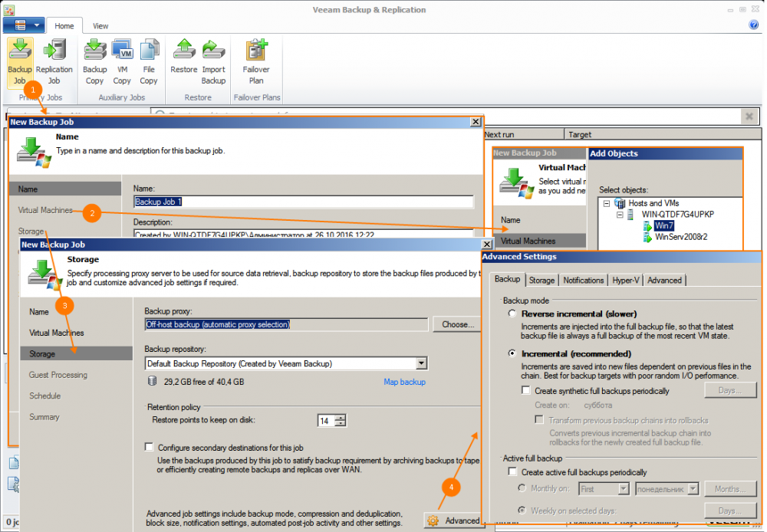Switch to the Home ribbon tab

pyautogui.click(x=64, y=26)
